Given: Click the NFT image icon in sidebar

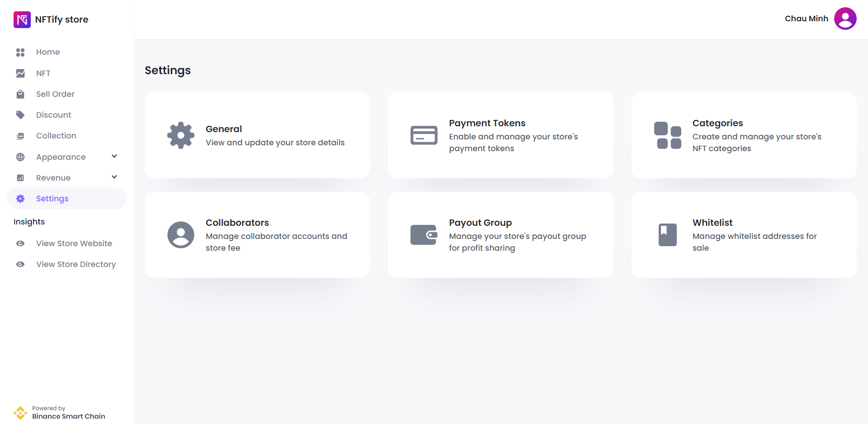Looking at the screenshot, I should pos(20,73).
